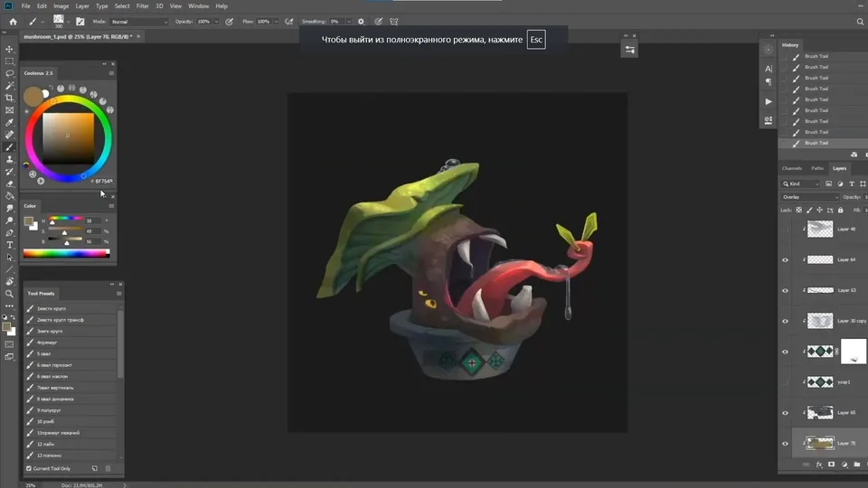This screenshot has width=868, height=488.
Task: Open Opacity value dropdown arrow
Action: click(x=216, y=22)
